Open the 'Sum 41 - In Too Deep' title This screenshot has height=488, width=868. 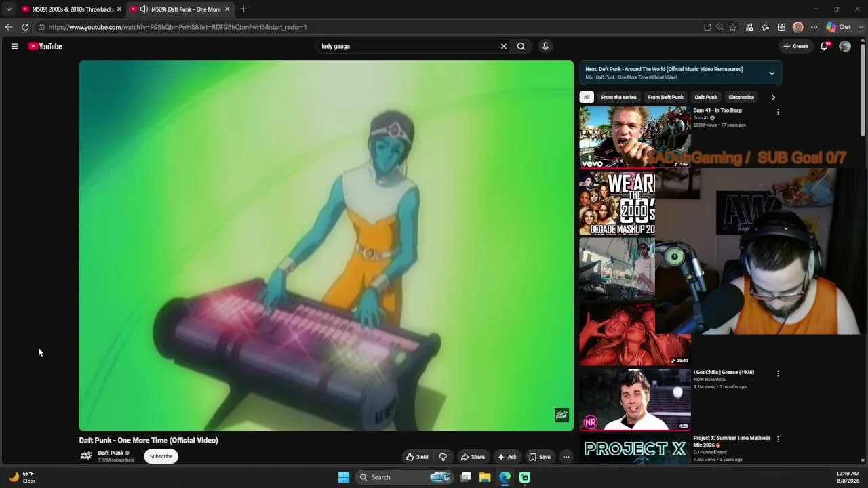coord(717,110)
